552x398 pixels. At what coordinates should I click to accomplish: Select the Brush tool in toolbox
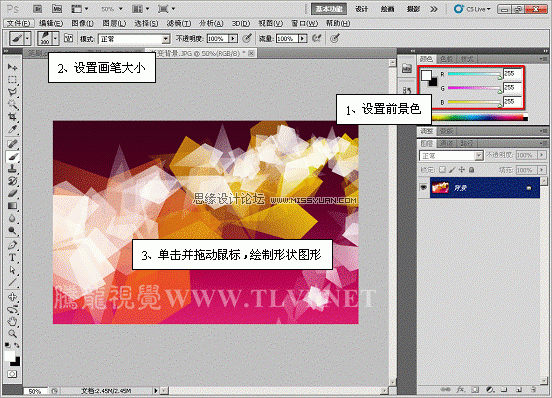point(12,156)
